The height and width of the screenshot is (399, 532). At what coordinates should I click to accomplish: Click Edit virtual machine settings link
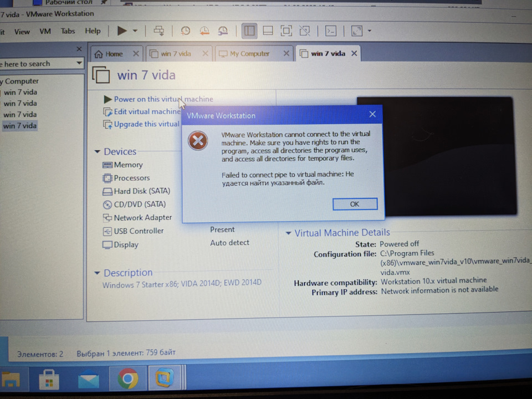[x=147, y=112]
